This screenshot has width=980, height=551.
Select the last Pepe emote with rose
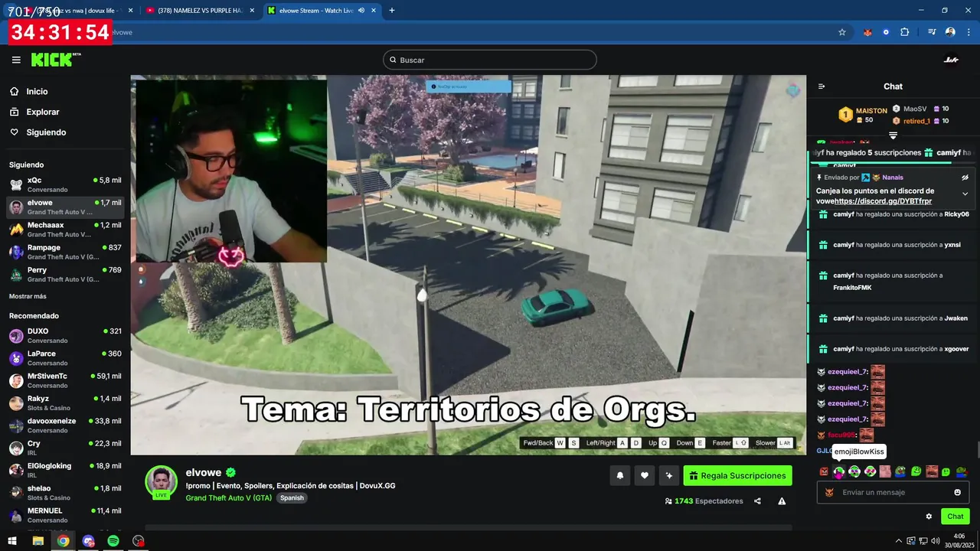[x=962, y=471]
